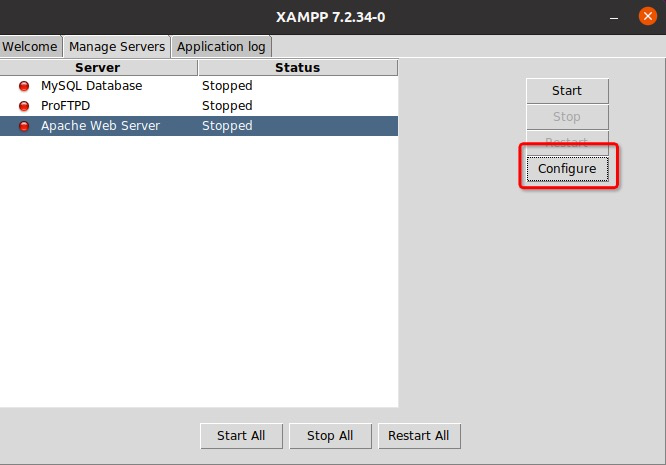Click the red status icon beside ProFTPD
Screen dimensions: 666x465
[24, 106]
